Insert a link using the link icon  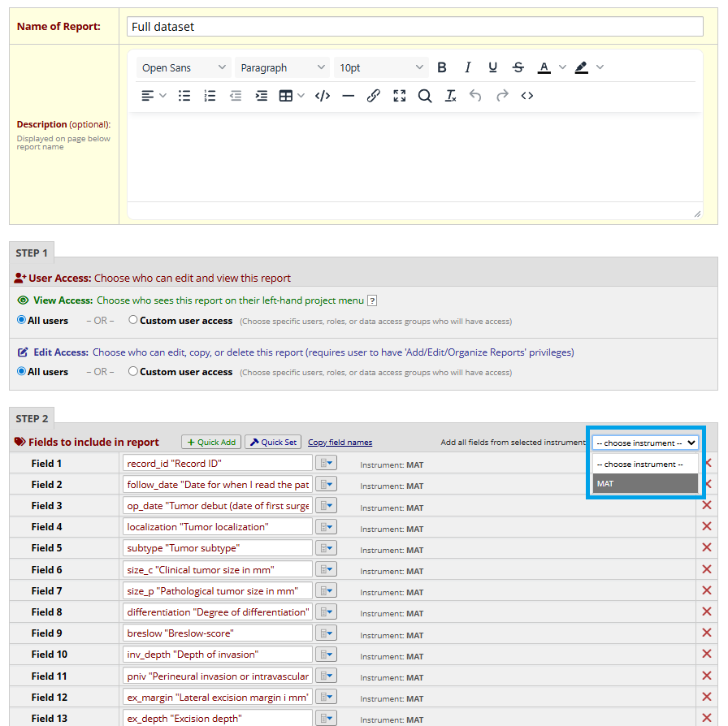pos(374,96)
